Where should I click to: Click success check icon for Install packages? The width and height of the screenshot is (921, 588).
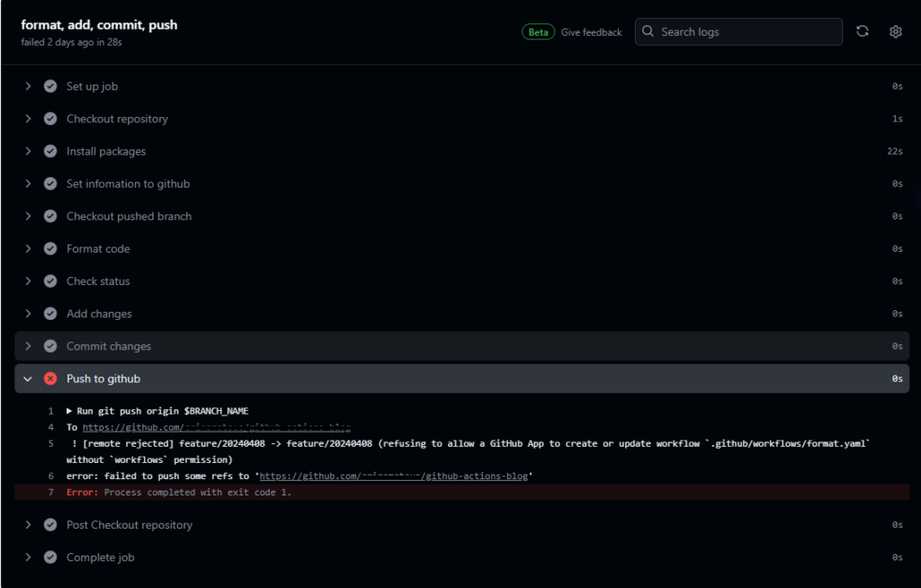(x=50, y=152)
